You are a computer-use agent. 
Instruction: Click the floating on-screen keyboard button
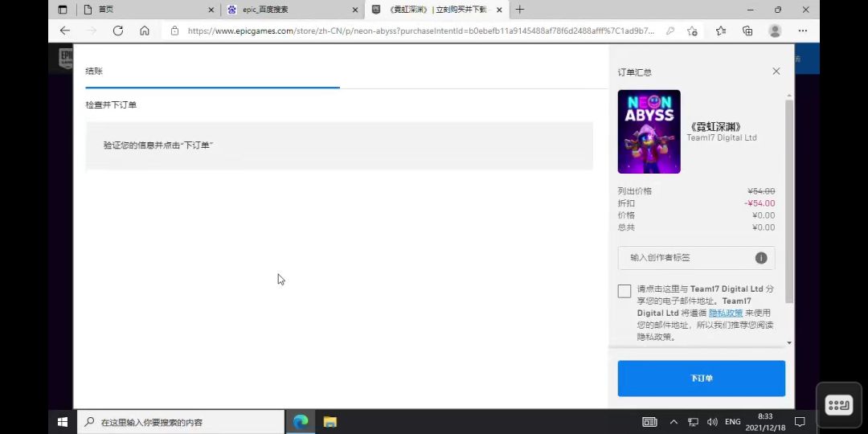[838, 404]
